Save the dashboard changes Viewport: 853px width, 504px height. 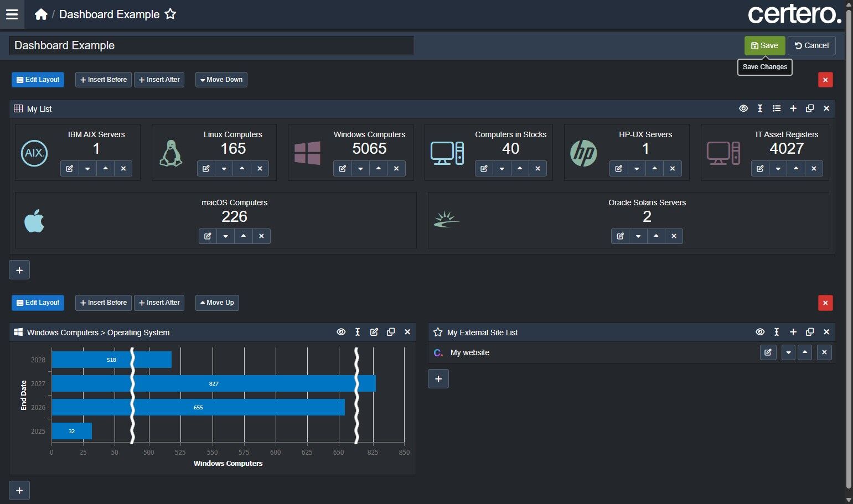tap(764, 45)
